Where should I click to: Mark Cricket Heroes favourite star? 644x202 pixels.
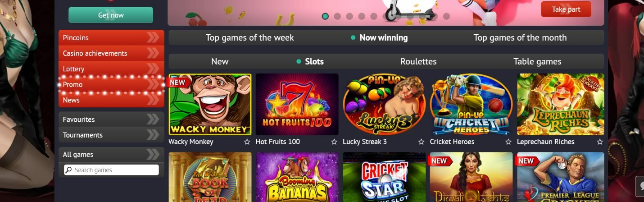(508, 142)
